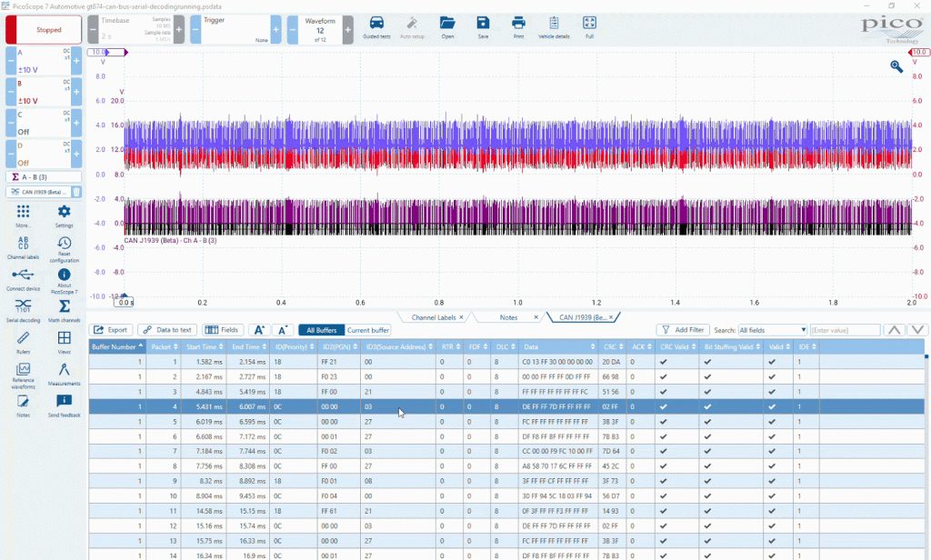The height and width of the screenshot is (560, 931).
Task: Open Guided tests car icon
Action: (376, 24)
